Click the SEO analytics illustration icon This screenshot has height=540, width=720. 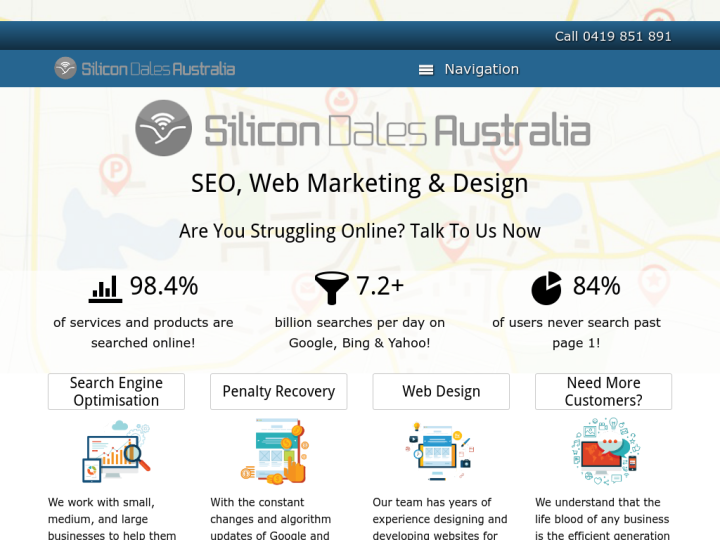(x=116, y=452)
